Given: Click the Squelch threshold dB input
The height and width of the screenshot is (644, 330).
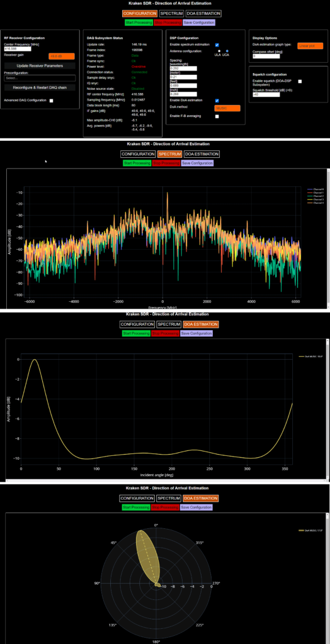Looking at the screenshot, I should click(266, 94).
